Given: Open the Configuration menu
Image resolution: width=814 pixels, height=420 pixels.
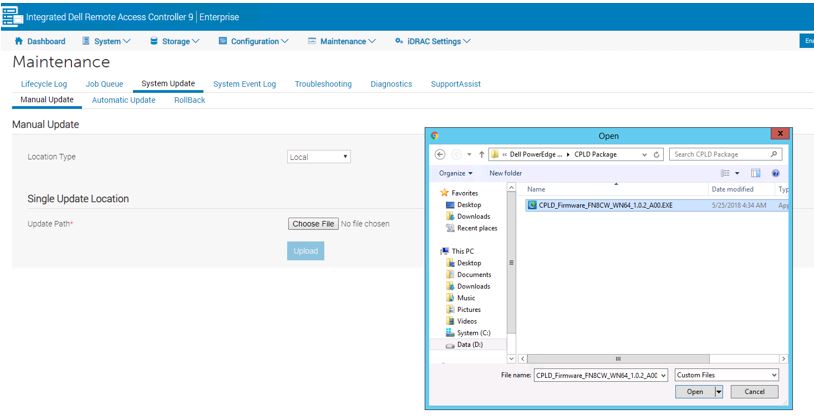Looking at the screenshot, I should [253, 41].
